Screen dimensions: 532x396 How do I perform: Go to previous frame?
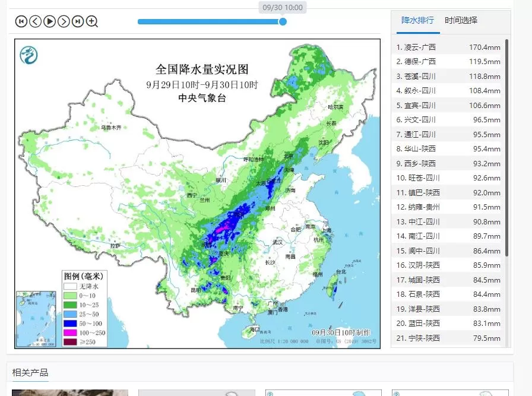point(35,21)
